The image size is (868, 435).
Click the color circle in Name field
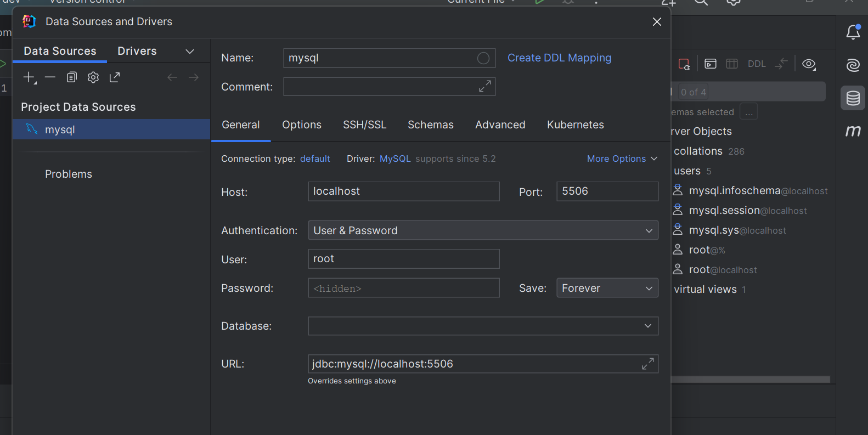[x=483, y=58]
